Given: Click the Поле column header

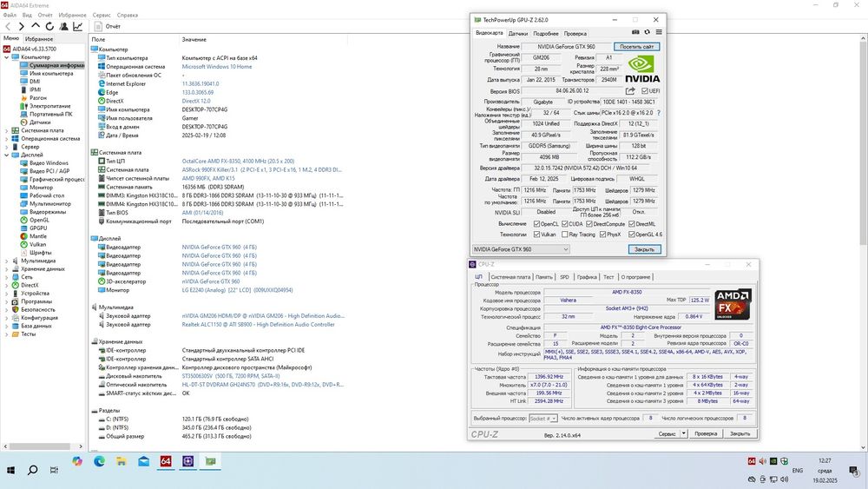Looking at the screenshot, I should point(98,39).
